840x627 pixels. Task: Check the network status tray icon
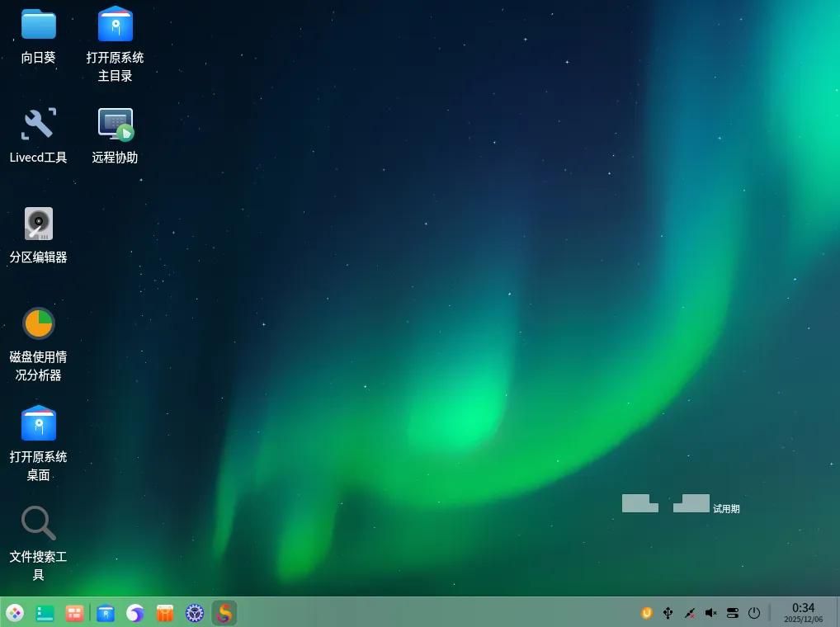click(690, 613)
